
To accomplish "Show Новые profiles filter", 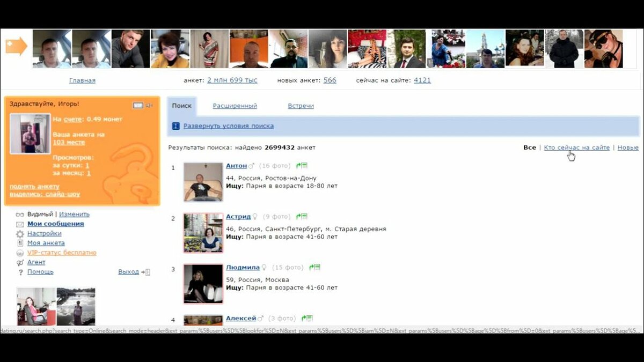I will (x=628, y=147).
